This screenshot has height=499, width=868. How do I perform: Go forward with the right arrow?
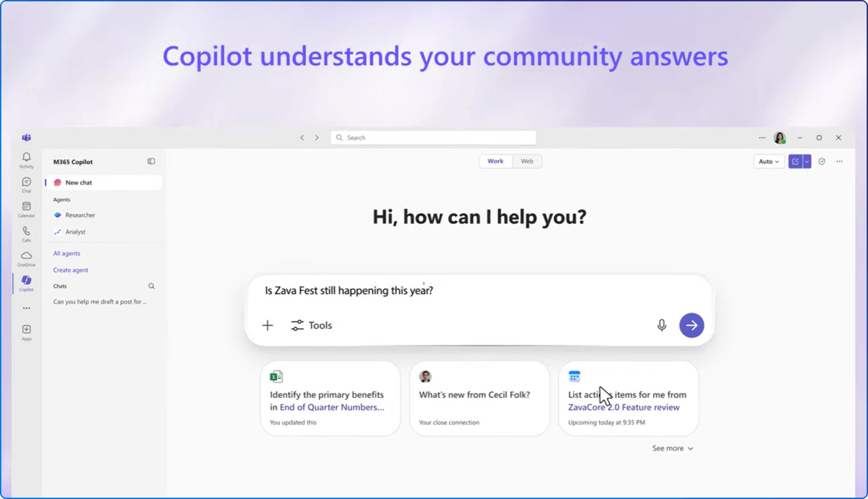tap(317, 138)
